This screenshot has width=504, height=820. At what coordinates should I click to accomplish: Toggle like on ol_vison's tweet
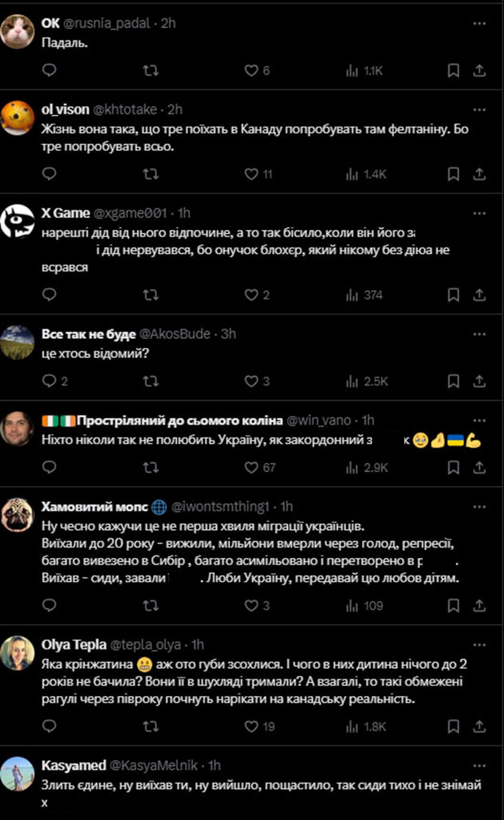(252, 175)
